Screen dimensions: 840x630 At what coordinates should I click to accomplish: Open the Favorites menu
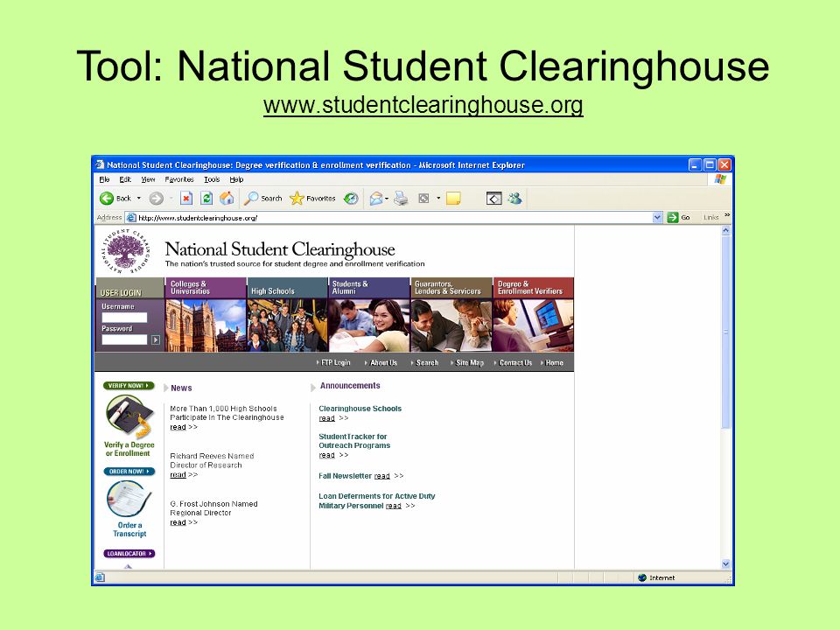(178, 179)
